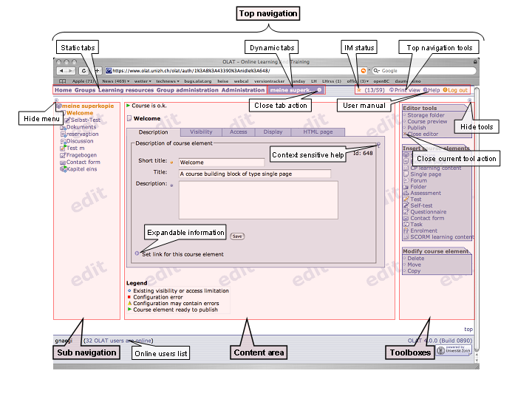Click the IM status star icon
Screen dimensions: 532x399
[359, 90]
